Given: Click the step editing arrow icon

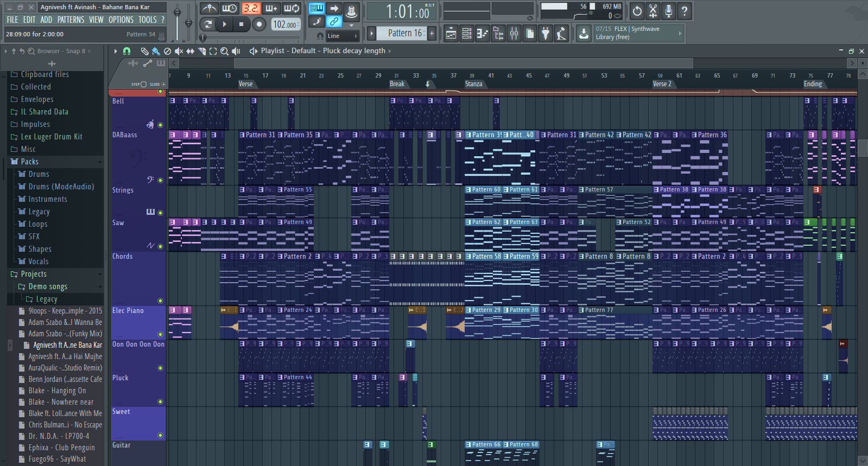Looking at the screenshot, I should pyautogui.click(x=334, y=8).
